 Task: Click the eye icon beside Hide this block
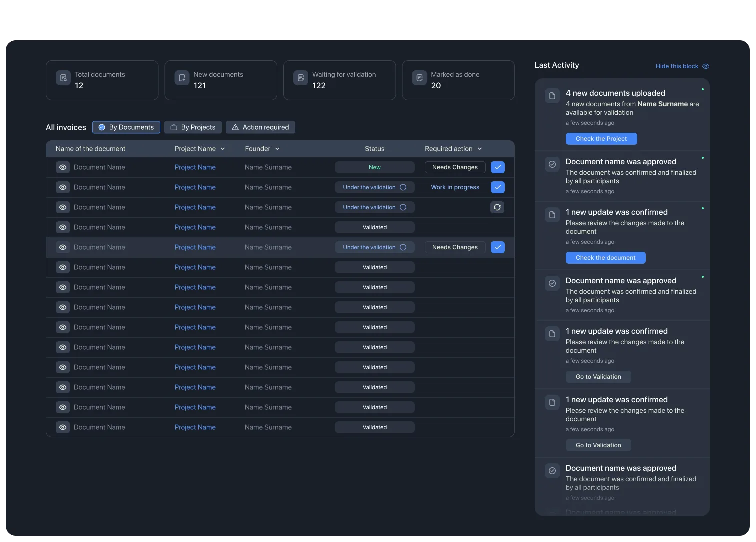point(706,66)
